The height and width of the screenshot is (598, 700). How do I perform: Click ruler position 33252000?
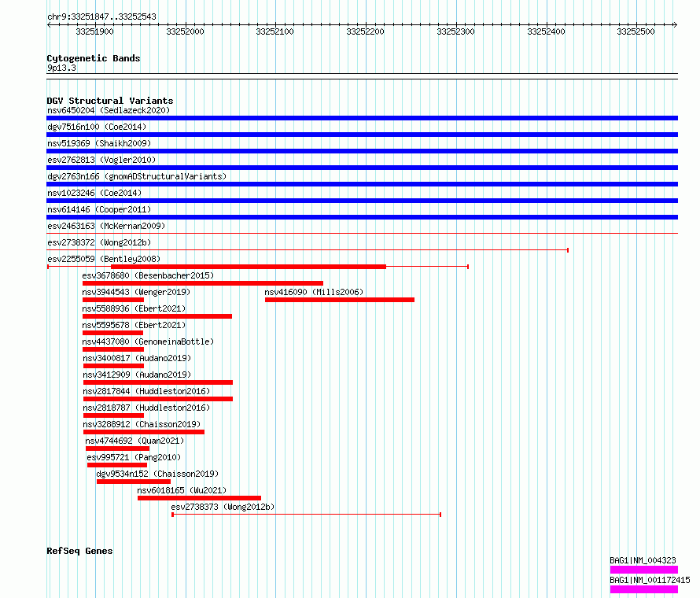click(186, 31)
